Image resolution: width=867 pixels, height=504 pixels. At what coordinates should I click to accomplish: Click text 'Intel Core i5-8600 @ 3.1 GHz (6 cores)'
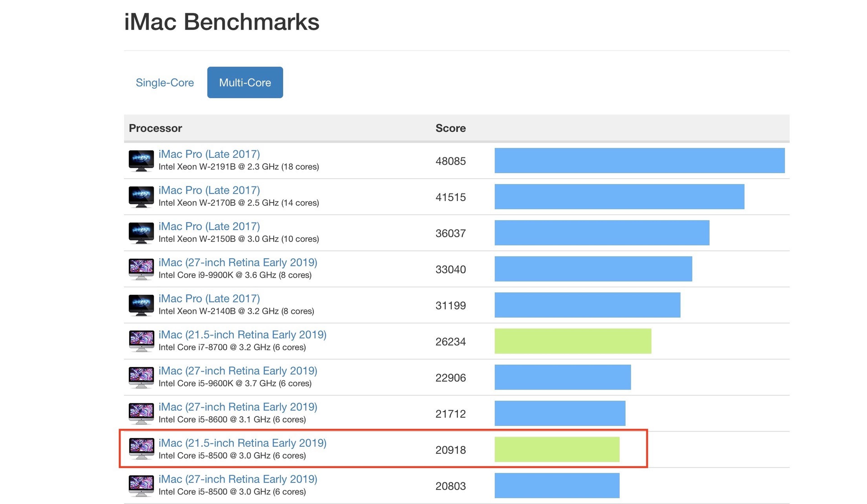232,420
